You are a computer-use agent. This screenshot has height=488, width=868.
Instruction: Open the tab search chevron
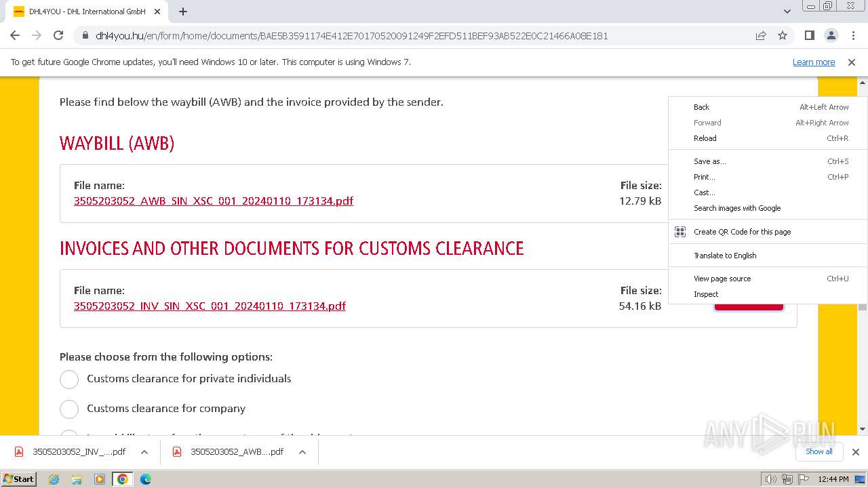[787, 12]
